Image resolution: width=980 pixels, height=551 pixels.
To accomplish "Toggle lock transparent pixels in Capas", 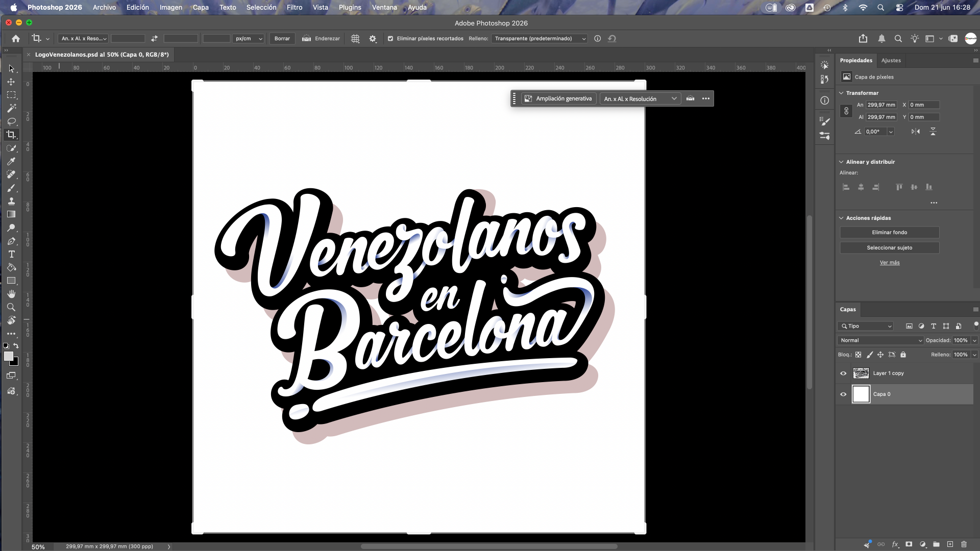I will pyautogui.click(x=858, y=355).
